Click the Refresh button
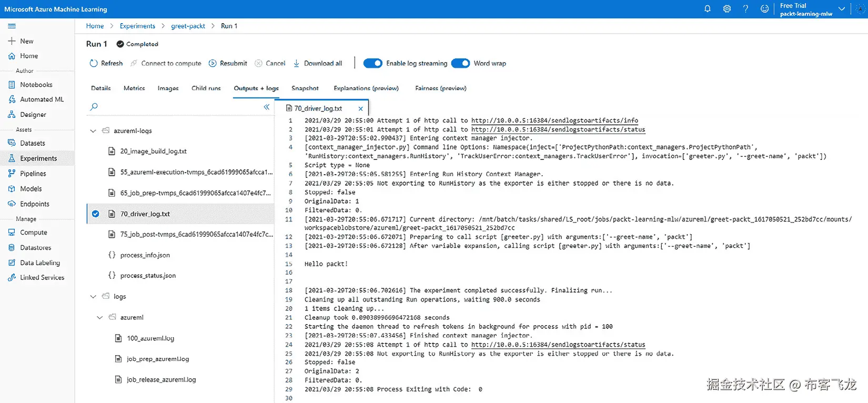The image size is (868, 403). tap(106, 63)
